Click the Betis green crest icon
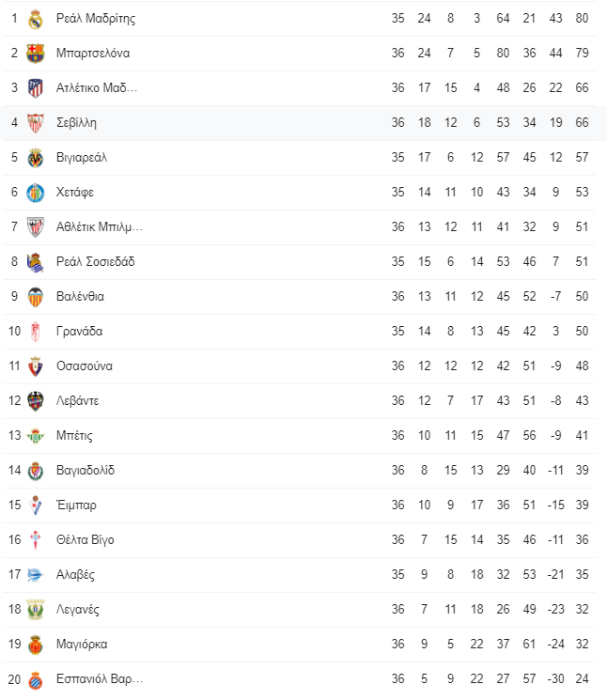This screenshot has height=700, width=607. [x=36, y=436]
